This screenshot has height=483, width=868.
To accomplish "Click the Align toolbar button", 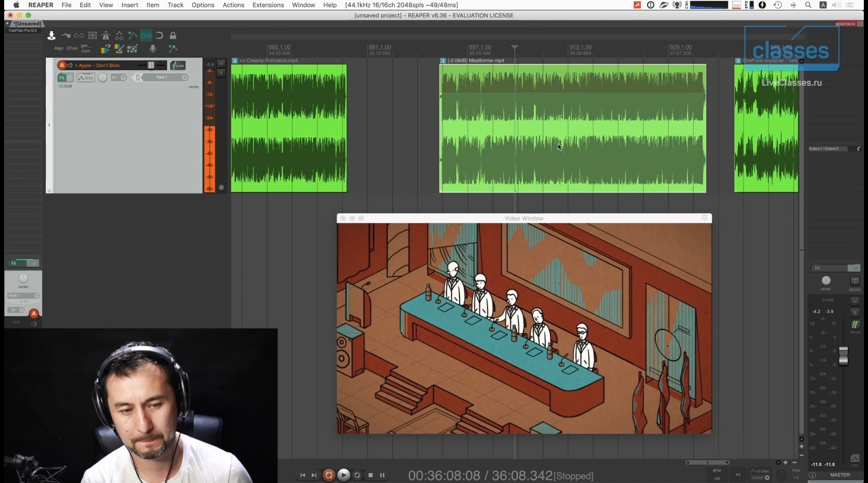I will click(x=59, y=48).
